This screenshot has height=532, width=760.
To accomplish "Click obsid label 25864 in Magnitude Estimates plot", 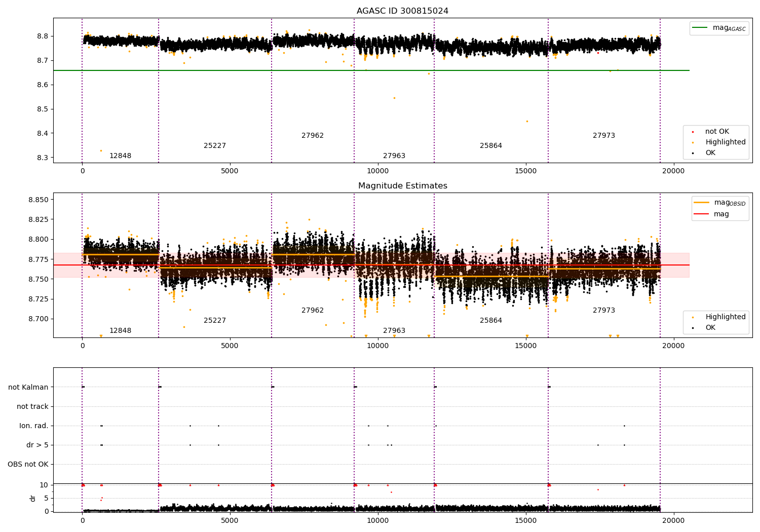I will click(491, 320).
